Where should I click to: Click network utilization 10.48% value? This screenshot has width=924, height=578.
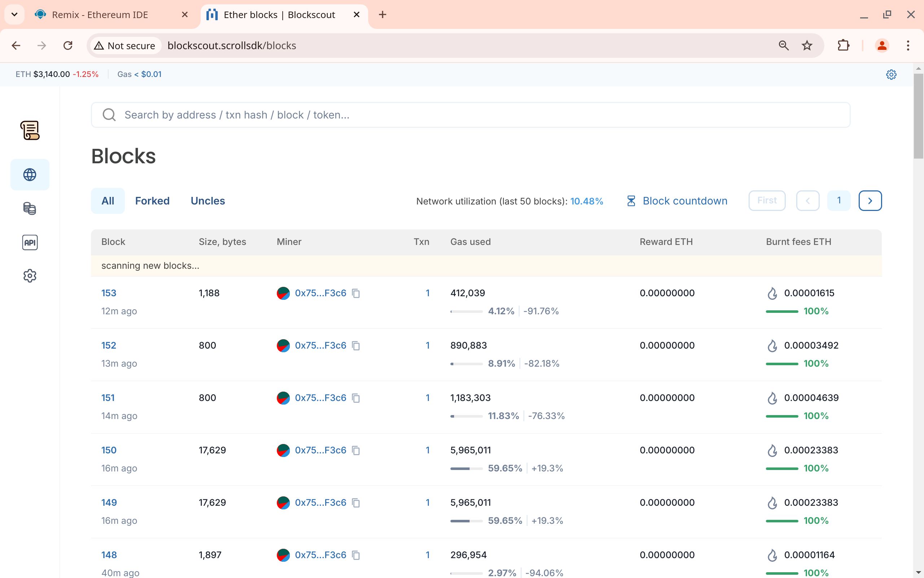[587, 201]
